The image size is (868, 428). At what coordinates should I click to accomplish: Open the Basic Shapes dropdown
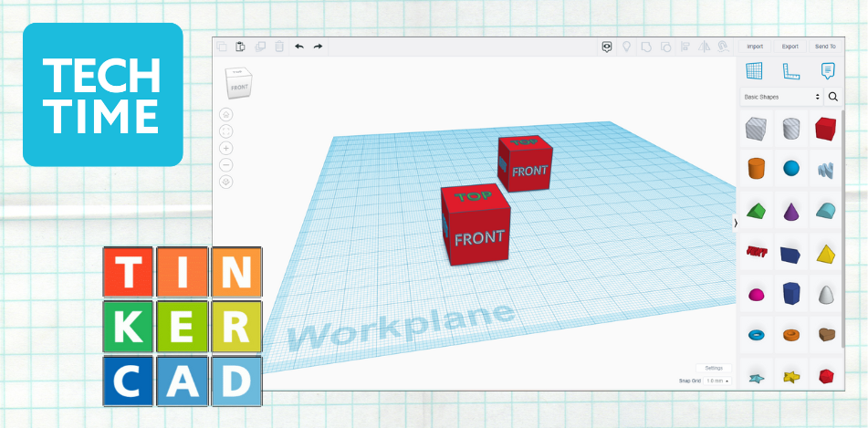pyautogui.click(x=781, y=97)
